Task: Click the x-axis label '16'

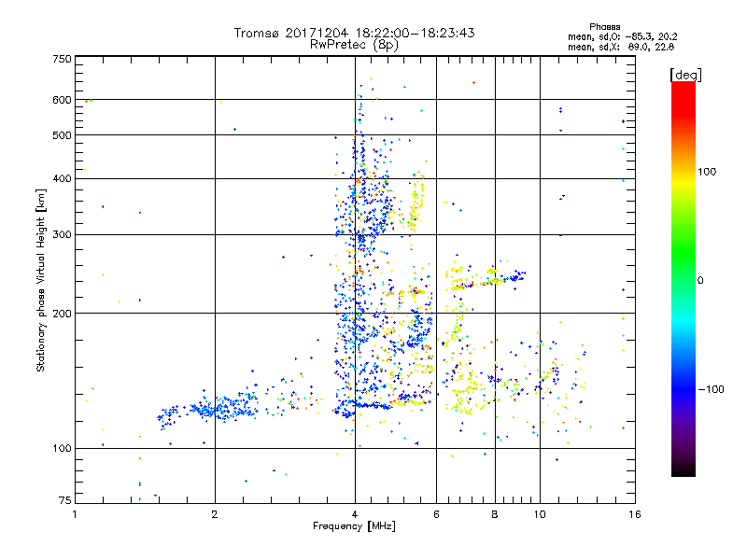Action: [x=635, y=514]
